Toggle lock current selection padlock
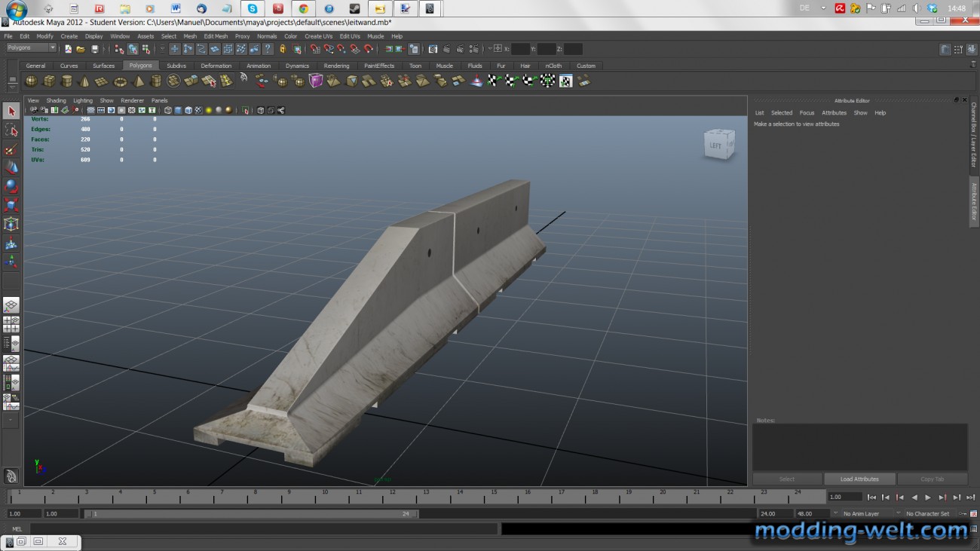 click(x=283, y=49)
